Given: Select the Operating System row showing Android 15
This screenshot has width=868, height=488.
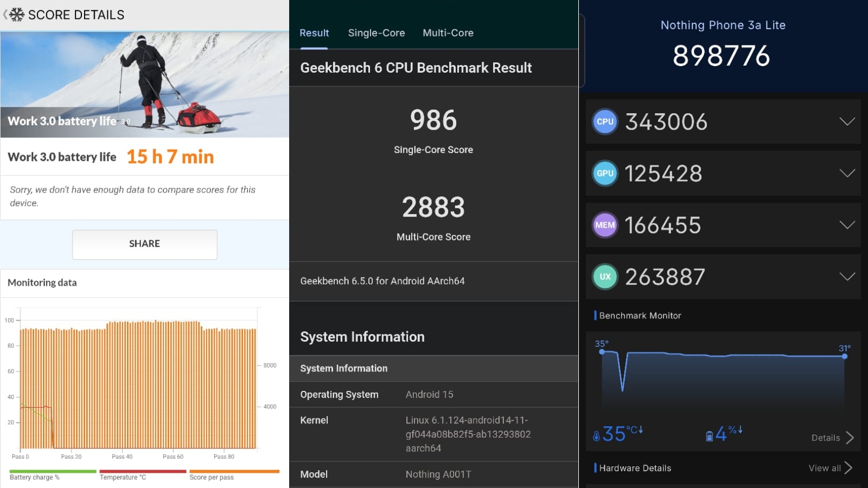Looking at the screenshot, I should (x=433, y=394).
